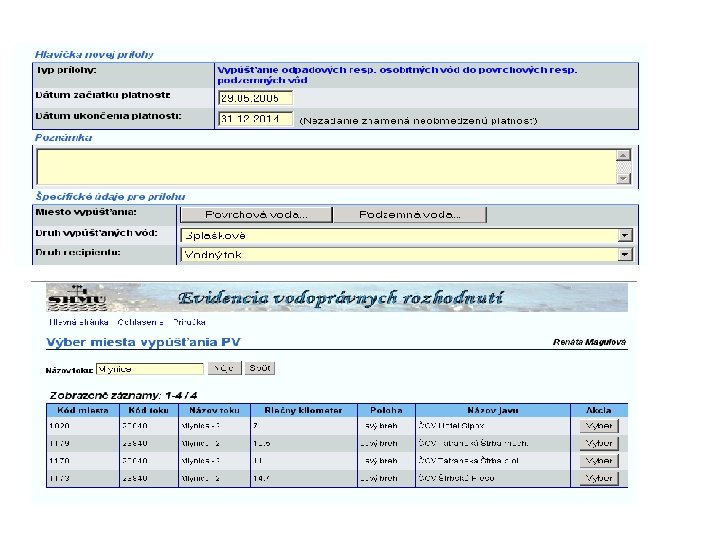Click Výber for ČOV Hotel Sipox row
This screenshot has width=720, height=540.
click(599, 426)
